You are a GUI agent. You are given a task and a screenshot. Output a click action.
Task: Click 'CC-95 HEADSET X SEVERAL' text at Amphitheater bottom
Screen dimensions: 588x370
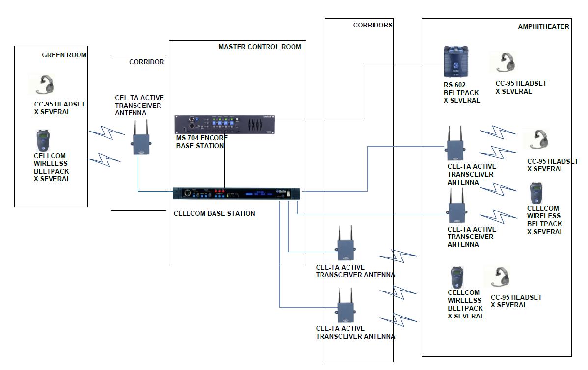[516, 301]
